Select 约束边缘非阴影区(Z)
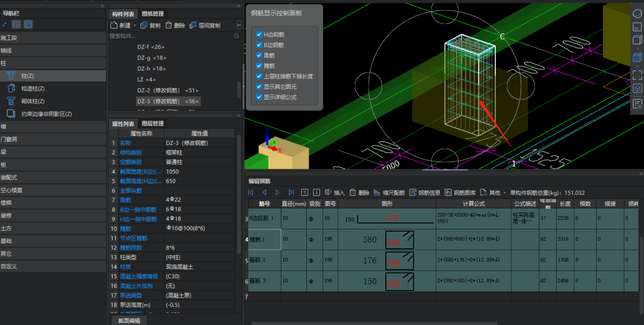The width and height of the screenshot is (644, 325). pos(53,114)
